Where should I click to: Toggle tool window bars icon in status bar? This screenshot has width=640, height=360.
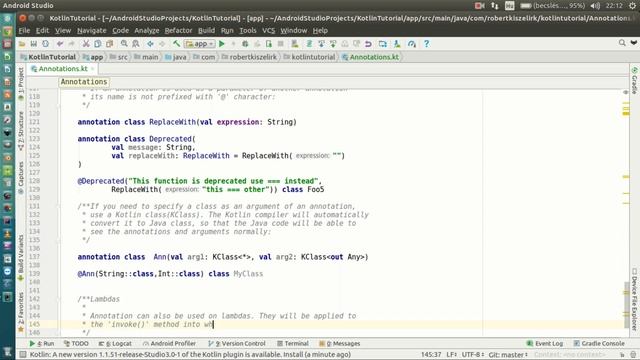click(23, 354)
